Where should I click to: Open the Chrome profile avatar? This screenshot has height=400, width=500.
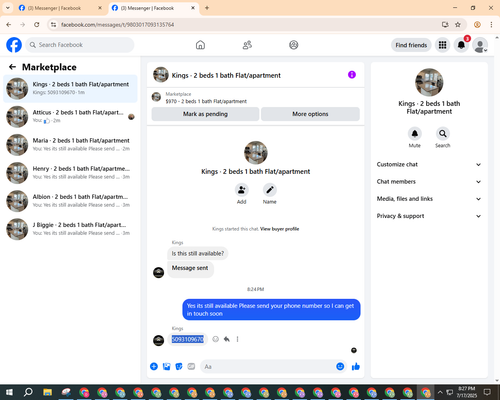point(477,25)
